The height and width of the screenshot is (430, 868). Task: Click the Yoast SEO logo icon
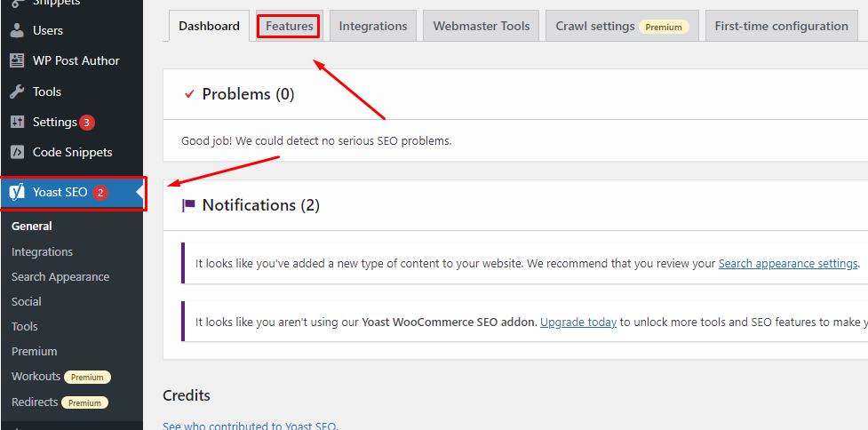(x=18, y=193)
